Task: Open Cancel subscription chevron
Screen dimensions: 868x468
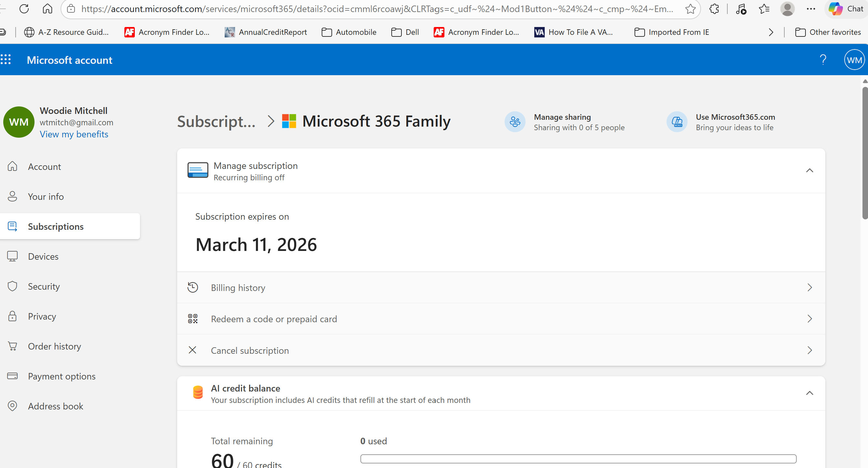Action: click(x=810, y=351)
